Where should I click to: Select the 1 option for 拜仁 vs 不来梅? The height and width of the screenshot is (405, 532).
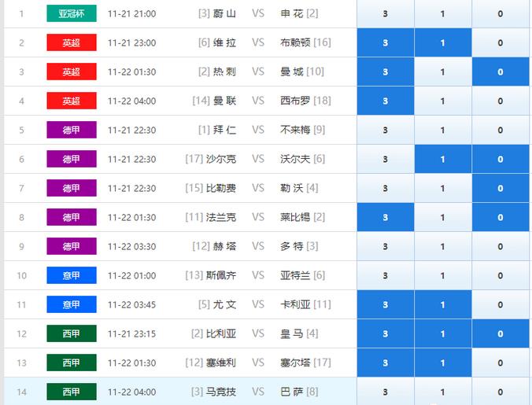click(443, 130)
